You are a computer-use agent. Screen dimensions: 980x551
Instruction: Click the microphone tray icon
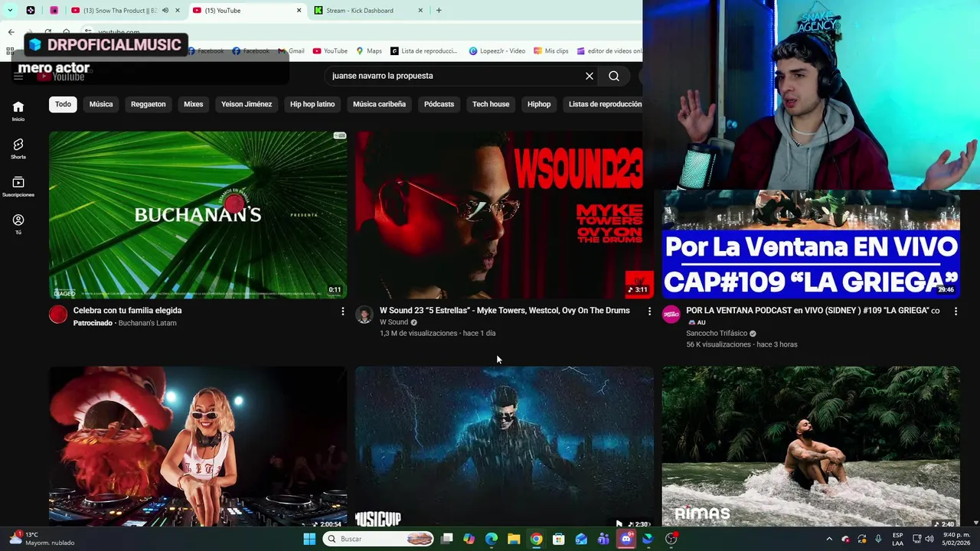pos(878,539)
